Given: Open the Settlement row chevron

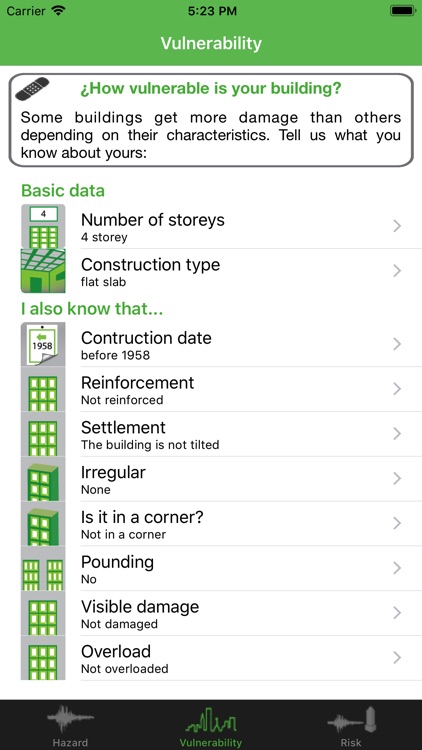Looking at the screenshot, I should point(397,434).
